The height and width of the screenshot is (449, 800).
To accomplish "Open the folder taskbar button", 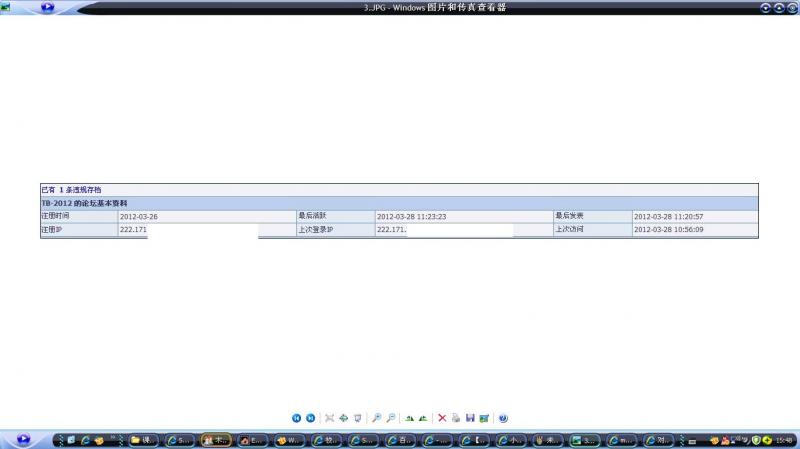I will (143, 440).
